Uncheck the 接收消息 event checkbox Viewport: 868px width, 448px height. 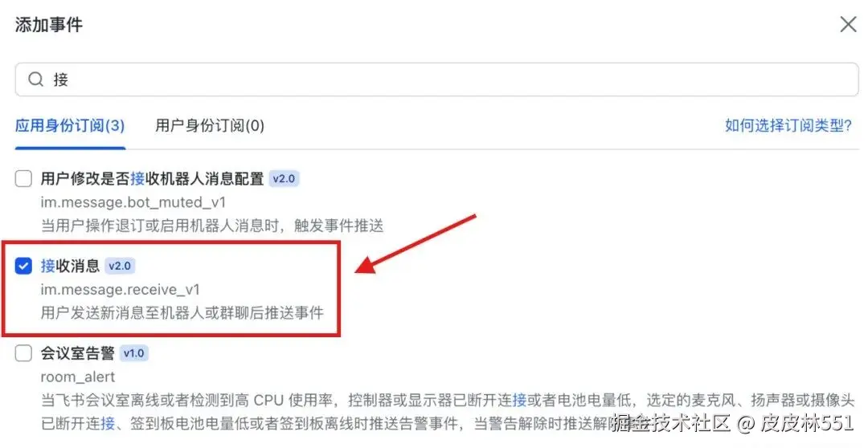[x=23, y=266]
